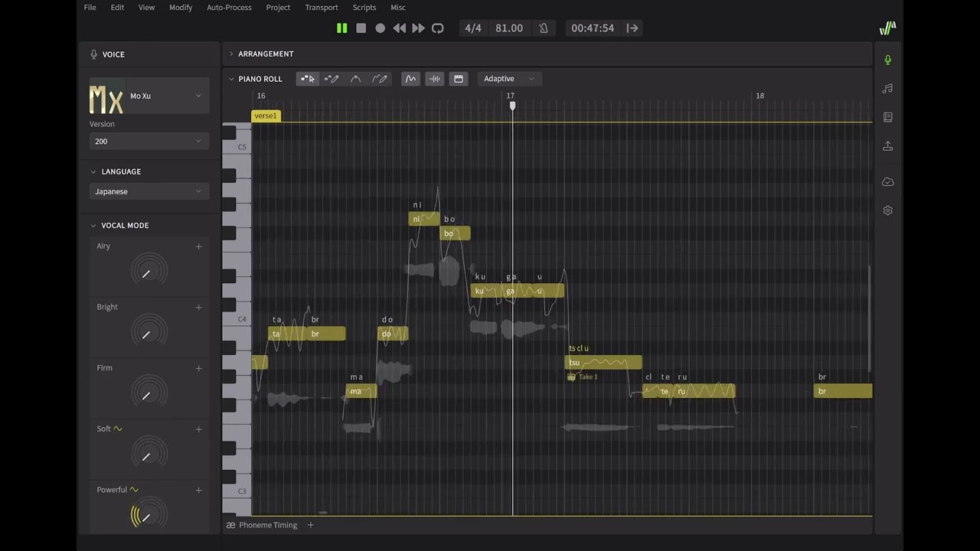This screenshot has height=551, width=980.
Task: Click the Synthesizer V logo icon
Action: [x=887, y=28]
